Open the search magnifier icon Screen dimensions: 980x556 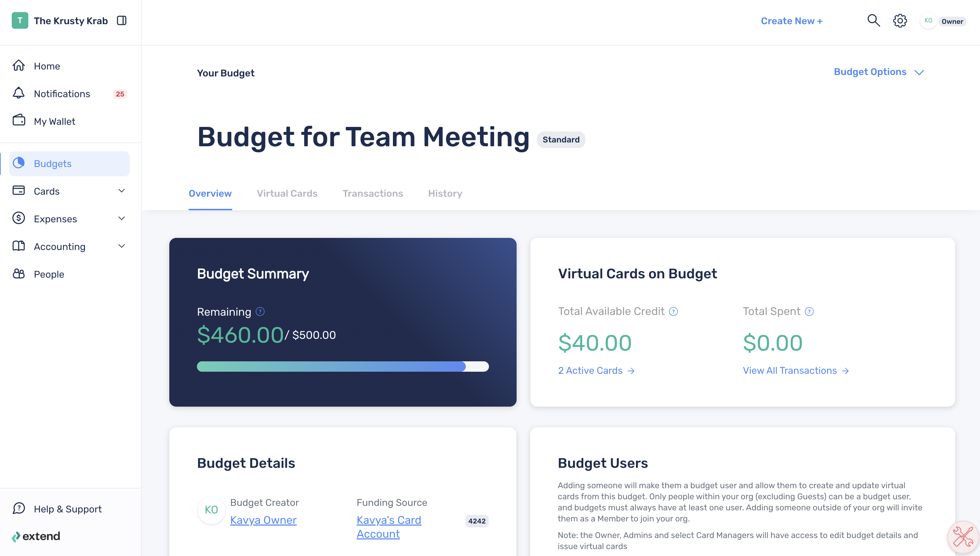click(x=874, y=21)
